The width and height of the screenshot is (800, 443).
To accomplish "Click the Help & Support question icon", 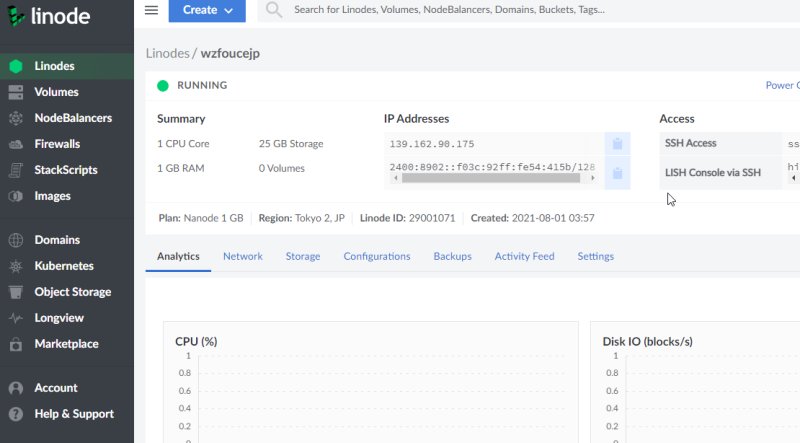I will click(16, 414).
